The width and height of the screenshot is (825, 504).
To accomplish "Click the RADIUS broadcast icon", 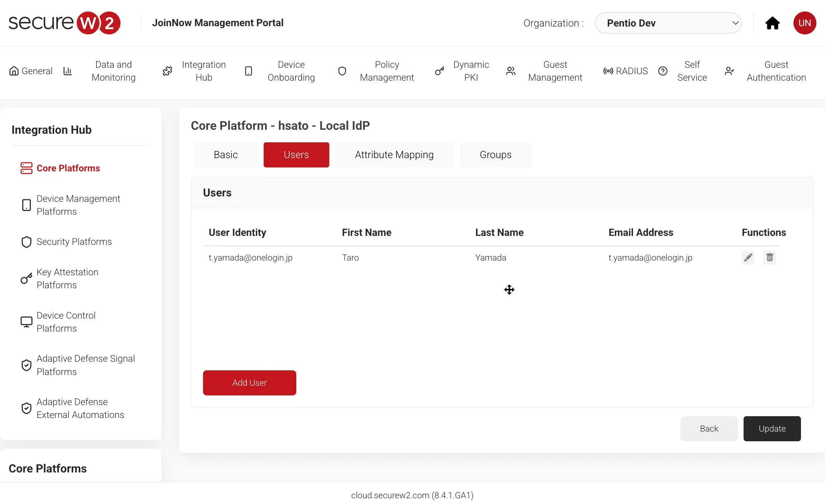I will click(608, 71).
